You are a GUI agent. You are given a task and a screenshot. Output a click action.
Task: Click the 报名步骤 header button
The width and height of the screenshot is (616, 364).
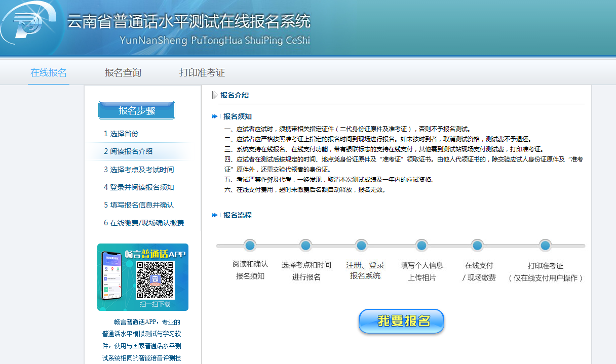coord(137,110)
